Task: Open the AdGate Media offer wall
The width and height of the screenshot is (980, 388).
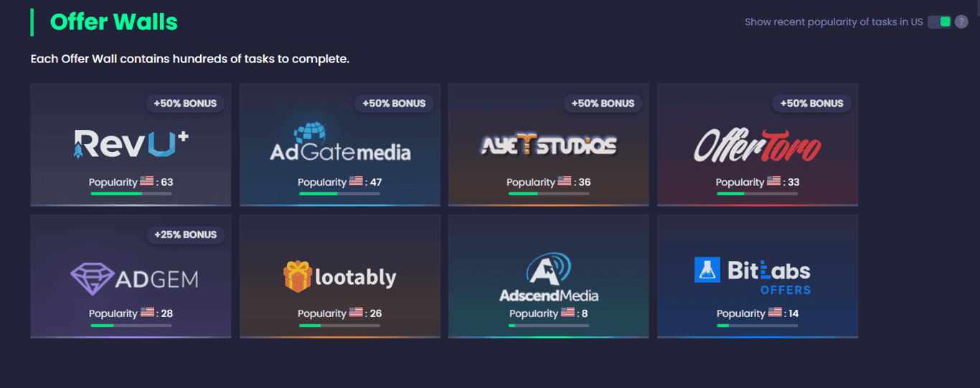Action: point(340,145)
